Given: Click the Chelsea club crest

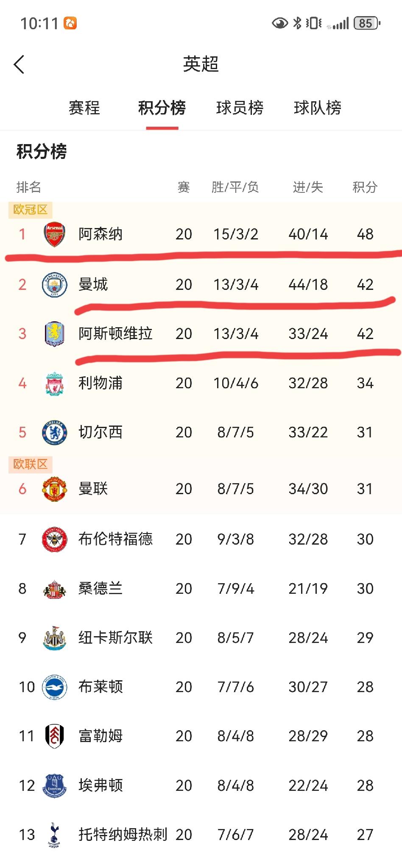Looking at the screenshot, I should point(55,433).
